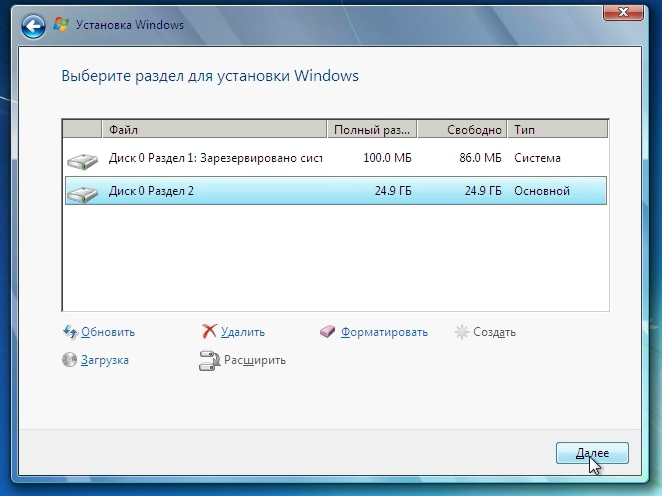The width and height of the screenshot is (662, 496).
Task: Click 24.9 ГБ in Полный размер column
Action: [393, 191]
